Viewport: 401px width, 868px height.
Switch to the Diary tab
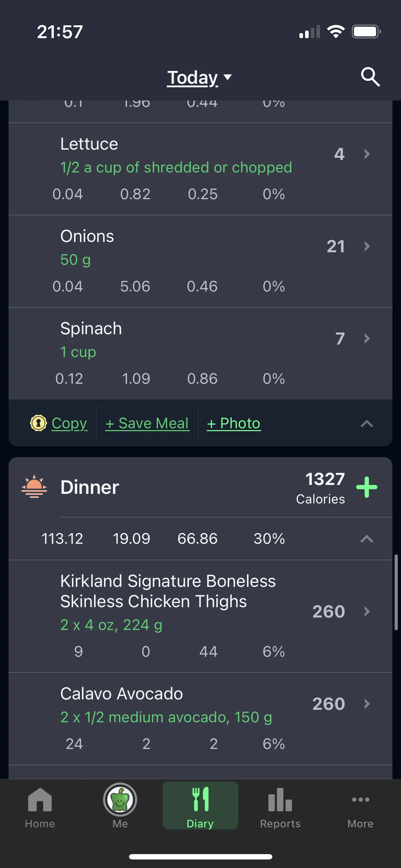tap(200, 807)
